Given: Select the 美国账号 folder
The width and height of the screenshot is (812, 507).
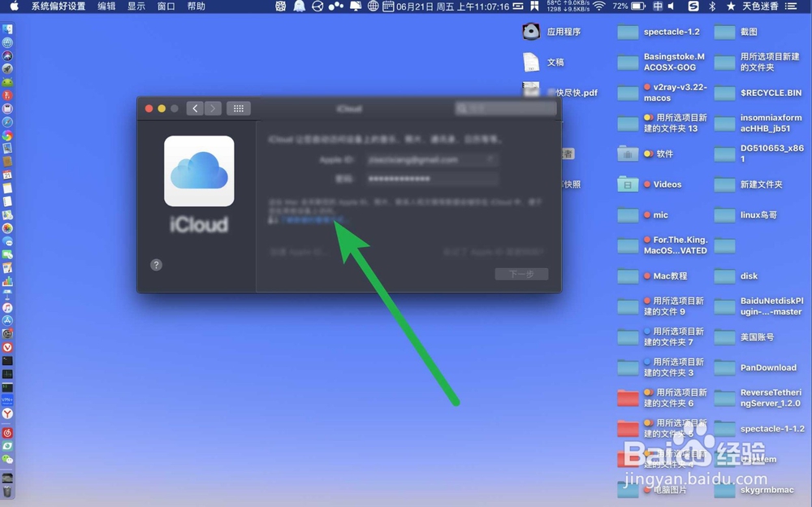Looking at the screenshot, I should pyautogui.click(x=744, y=337).
